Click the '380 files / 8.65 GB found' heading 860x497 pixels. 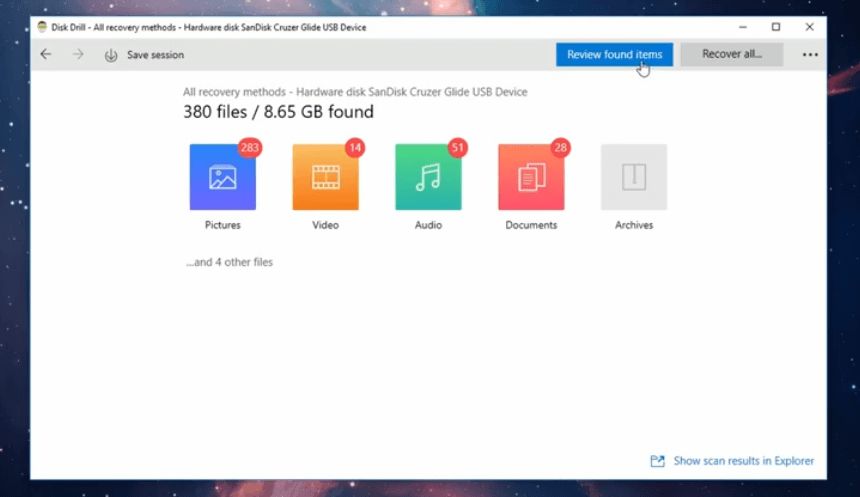[x=278, y=112]
